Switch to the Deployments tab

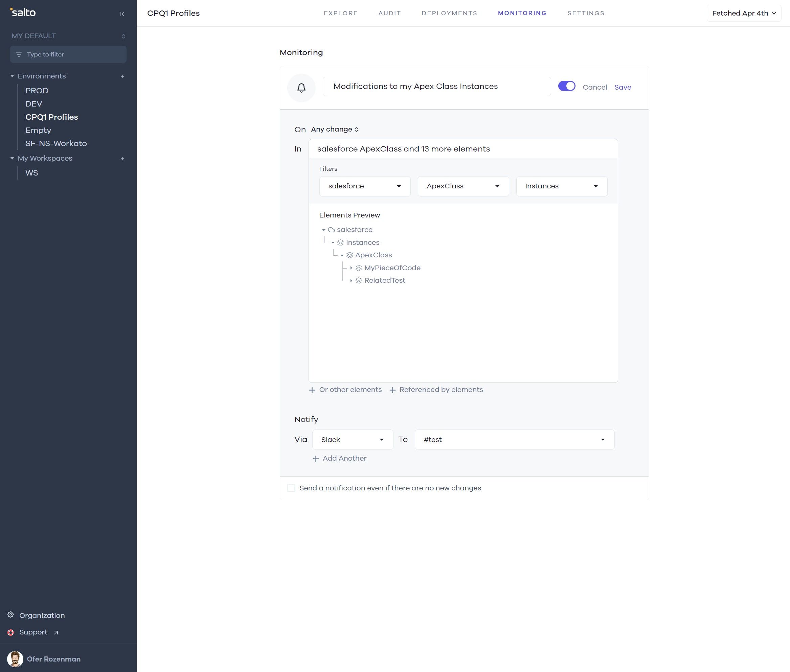[x=449, y=13]
